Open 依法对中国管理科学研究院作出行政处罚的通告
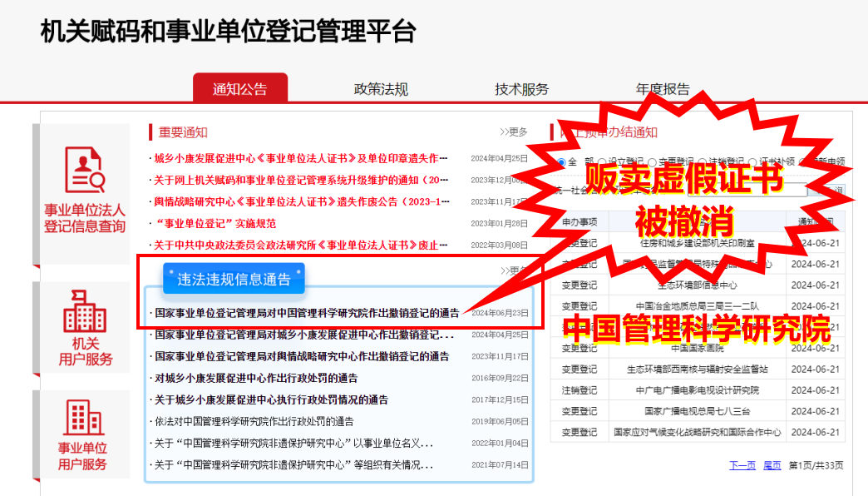The width and height of the screenshot is (868, 496). point(254,421)
